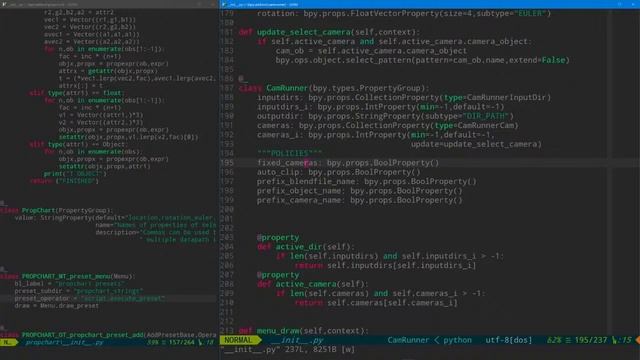This screenshot has height=360, width=640.
Task: Click the NORMAL mode indicator in the status line
Action: coord(238,340)
